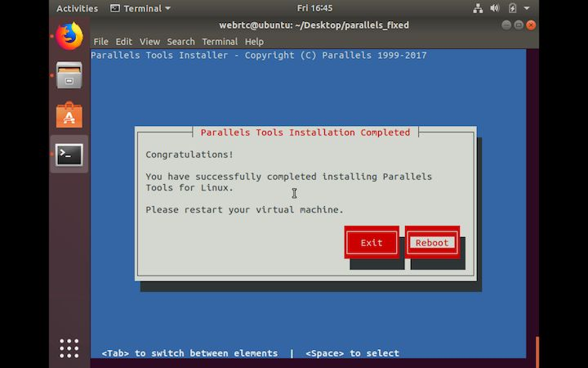The width and height of the screenshot is (588, 368).
Task: Maximize the terminal window
Action: pyautogui.click(x=519, y=25)
